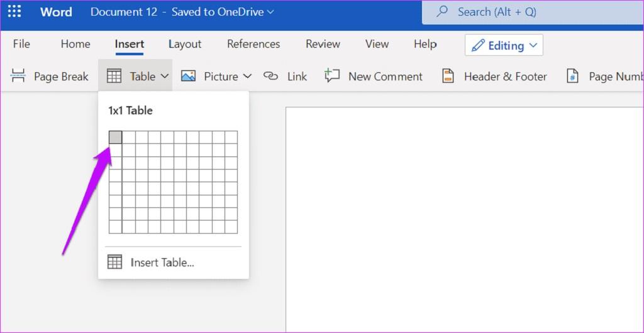Click the Page Number icon
The image size is (644, 333).
tap(572, 76)
